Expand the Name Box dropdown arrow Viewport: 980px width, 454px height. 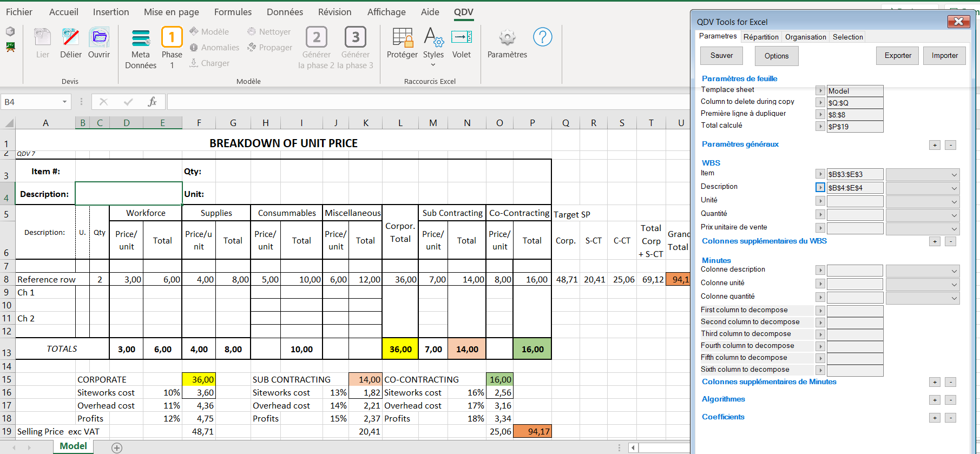(x=64, y=102)
